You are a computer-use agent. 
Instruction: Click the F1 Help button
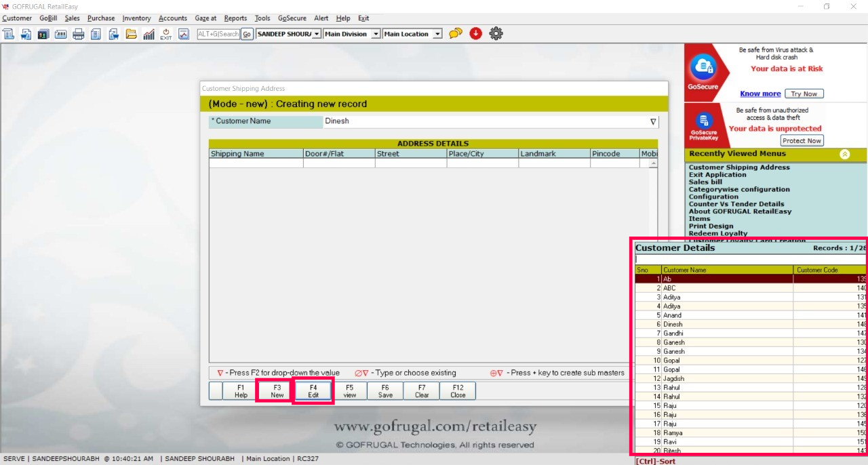pos(241,391)
